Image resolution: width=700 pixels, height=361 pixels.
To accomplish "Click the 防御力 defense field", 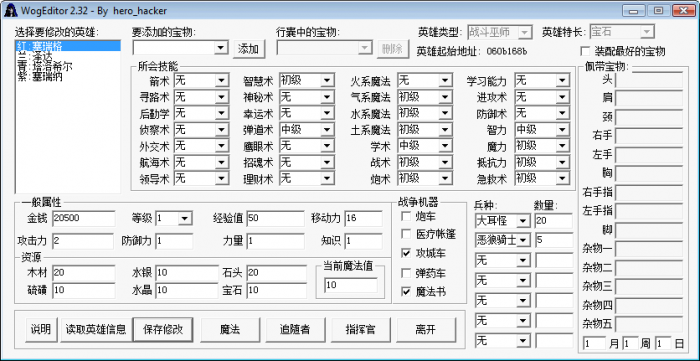I will pos(174,241).
